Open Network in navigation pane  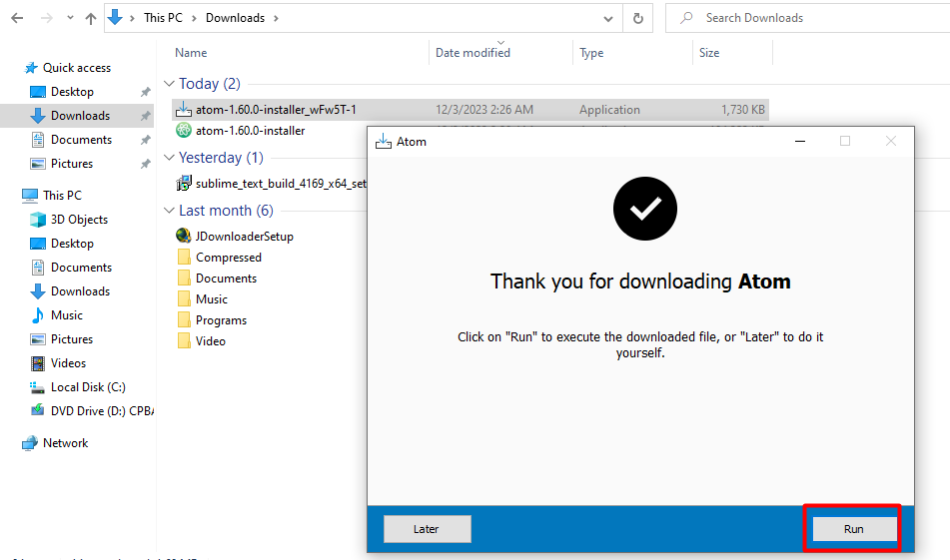tap(66, 443)
